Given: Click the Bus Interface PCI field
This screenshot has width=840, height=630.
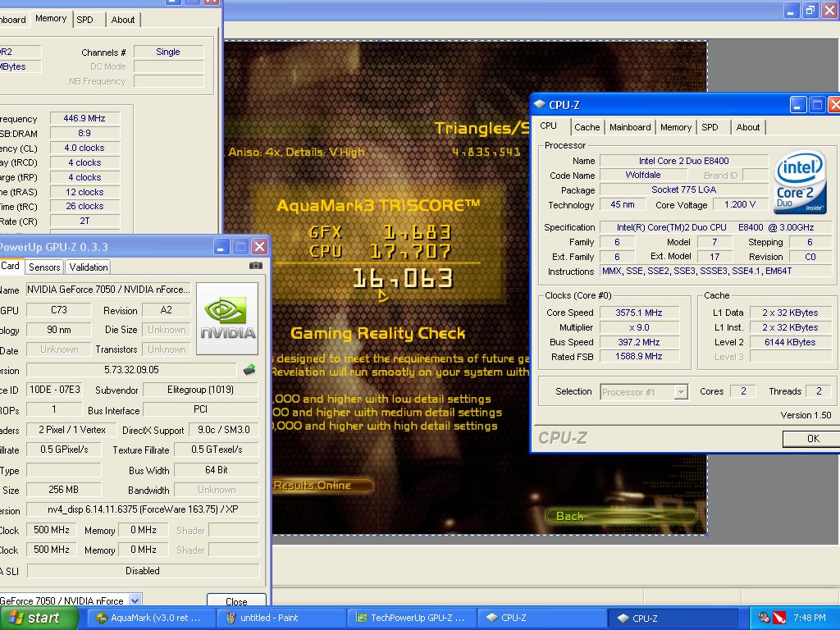Looking at the screenshot, I should 200,409.
